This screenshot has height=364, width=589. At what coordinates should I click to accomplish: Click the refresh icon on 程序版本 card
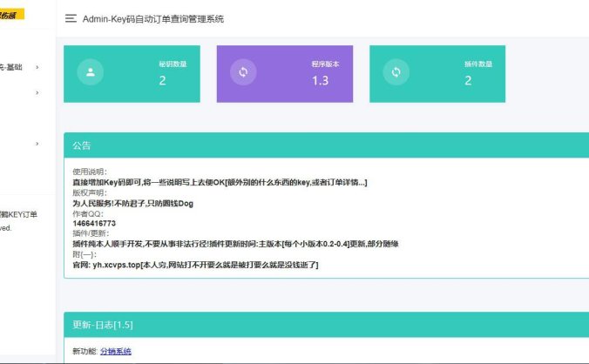pyautogui.click(x=243, y=72)
